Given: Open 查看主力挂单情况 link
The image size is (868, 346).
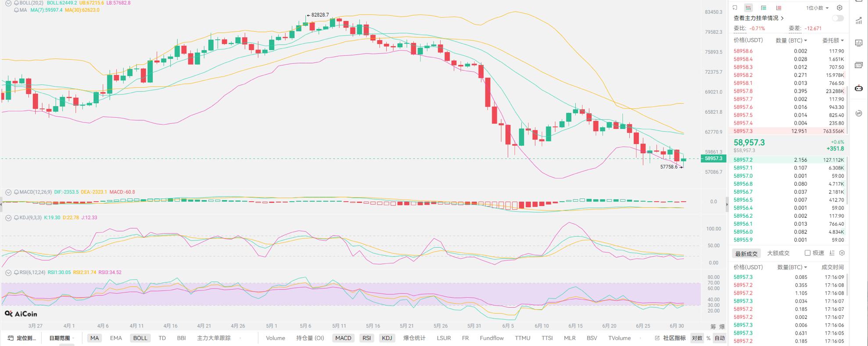Looking at the screenshot, I should click(759, 18).
